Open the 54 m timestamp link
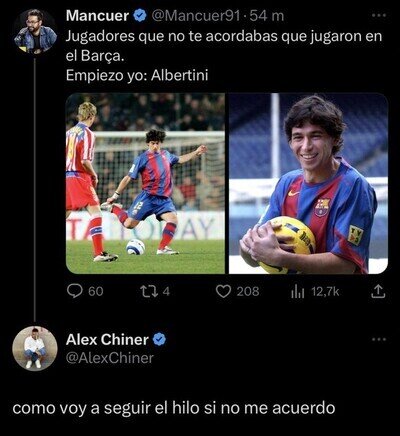Image resolution: width=400 pixels, height=436 pixels. click(x=267, y=16)
